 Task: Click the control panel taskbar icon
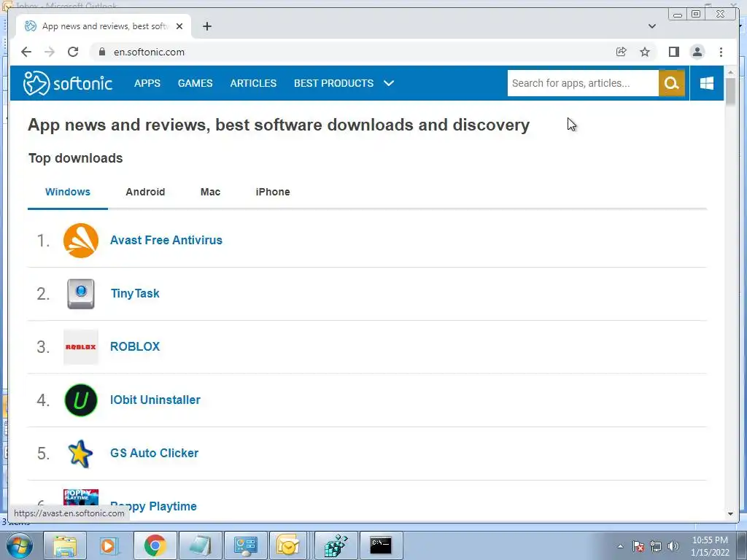245,545
